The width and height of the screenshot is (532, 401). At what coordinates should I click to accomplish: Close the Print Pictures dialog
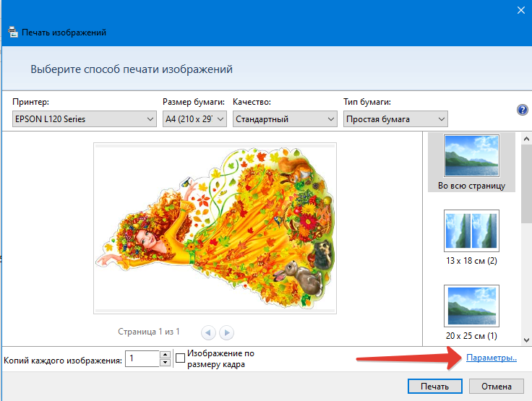coord(521,10)
